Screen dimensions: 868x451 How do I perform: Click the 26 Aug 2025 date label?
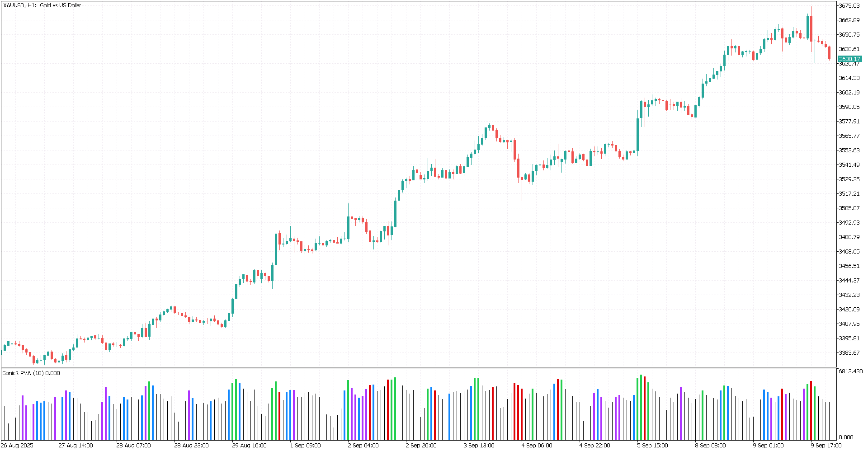[17, 446]
